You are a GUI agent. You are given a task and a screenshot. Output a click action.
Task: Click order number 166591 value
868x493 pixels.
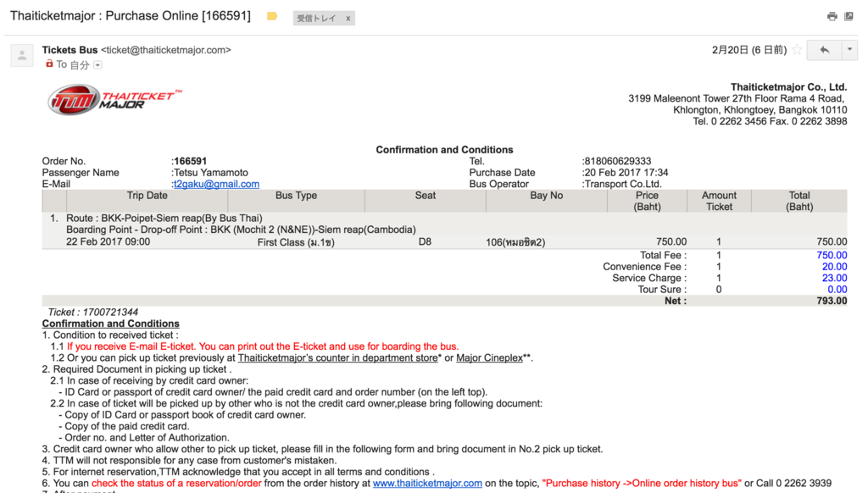tap(191, 162)
